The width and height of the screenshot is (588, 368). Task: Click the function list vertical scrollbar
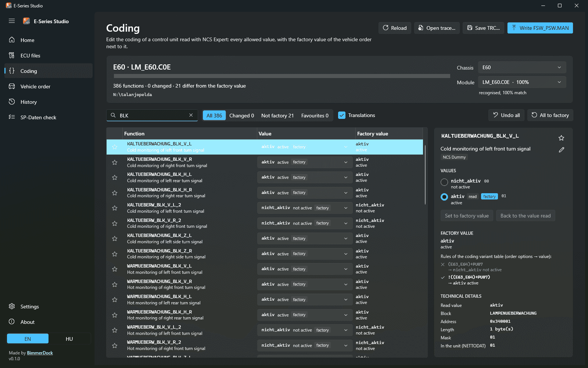(425, 175)
